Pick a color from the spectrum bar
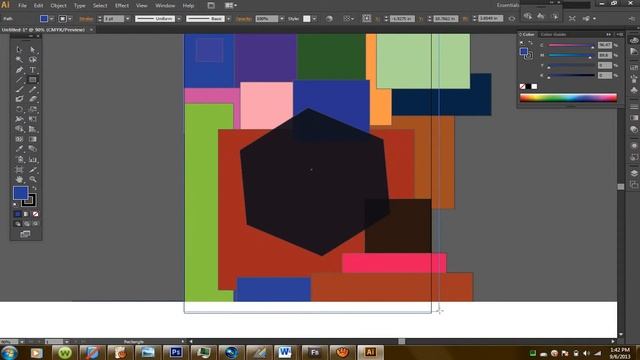 pos(568,98)
